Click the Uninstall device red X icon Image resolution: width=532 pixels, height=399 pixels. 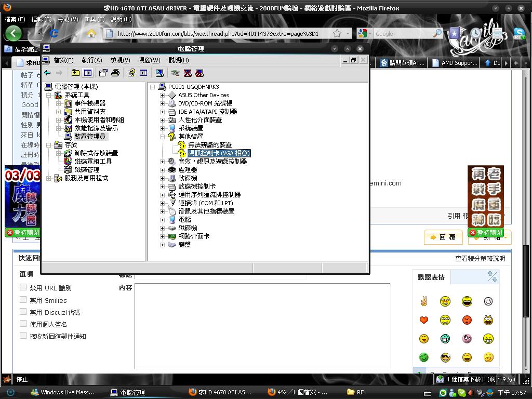188,73
